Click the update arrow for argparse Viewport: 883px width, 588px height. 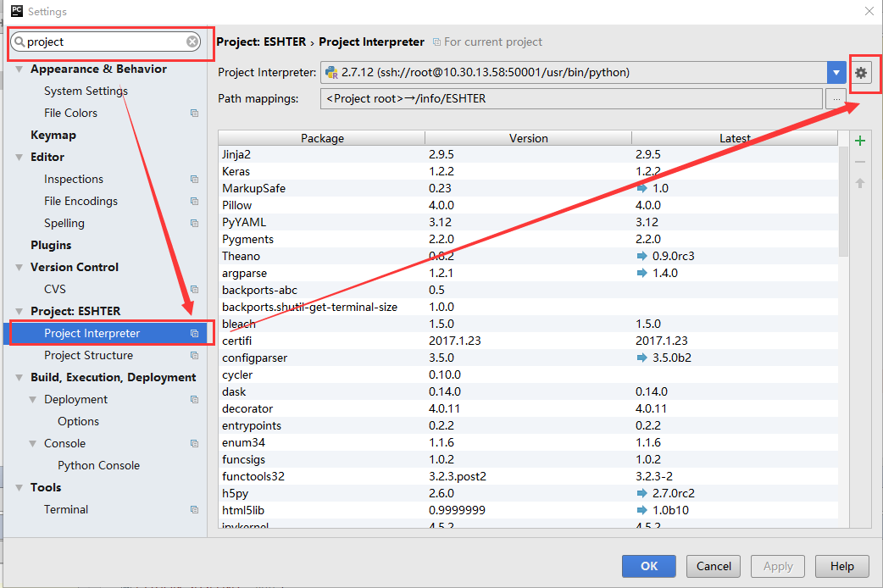(x=641, y=273)
